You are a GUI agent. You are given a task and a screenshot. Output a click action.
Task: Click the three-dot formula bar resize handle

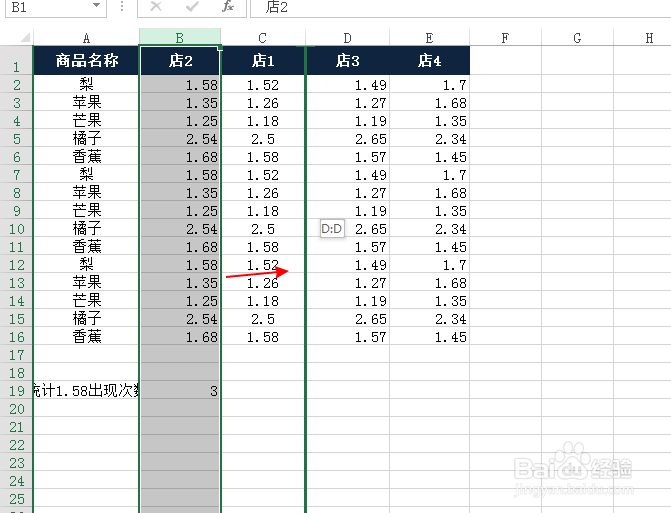click(122, 6)
